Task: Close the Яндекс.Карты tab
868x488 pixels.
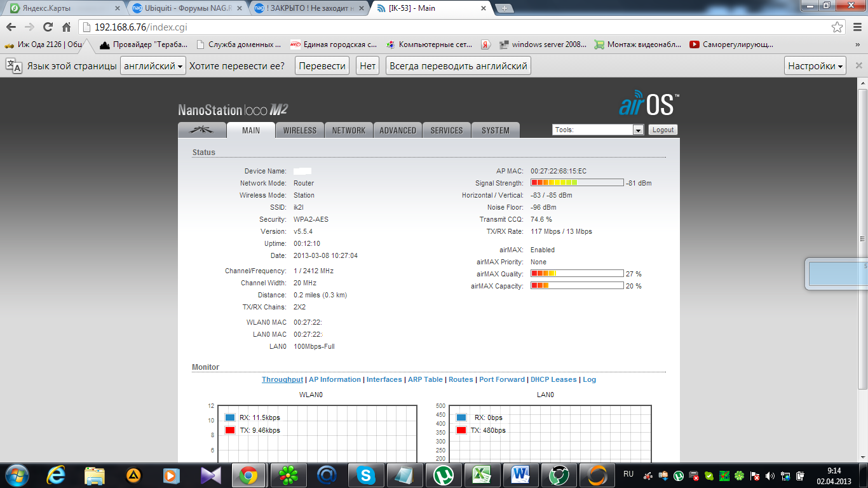Action: [x=117, y=9]
